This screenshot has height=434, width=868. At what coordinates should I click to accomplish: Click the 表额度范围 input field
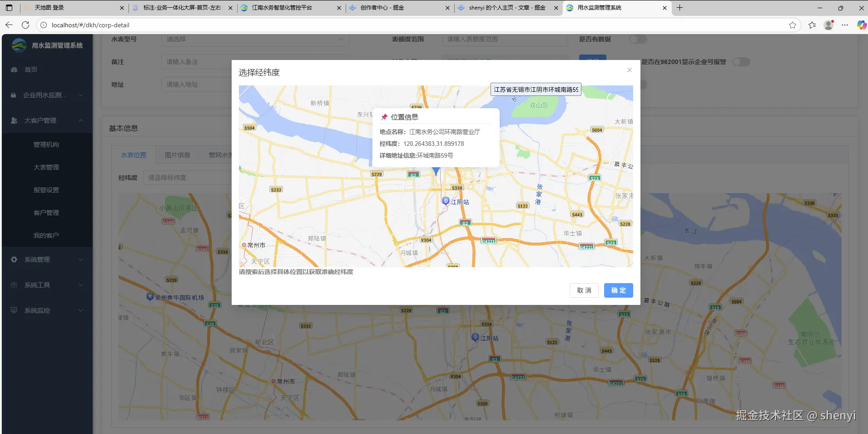point(505,39)
